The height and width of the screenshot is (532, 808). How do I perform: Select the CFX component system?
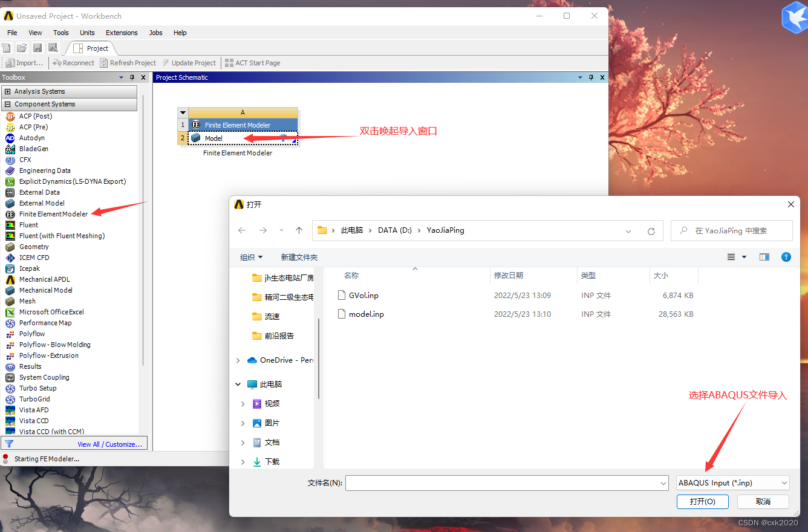[x=25, y=160]
